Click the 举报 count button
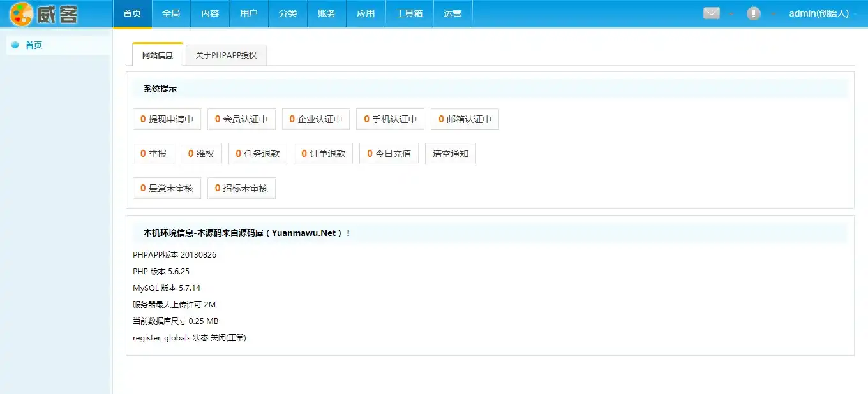Screen dimensions: 868x394 (154, 154)
